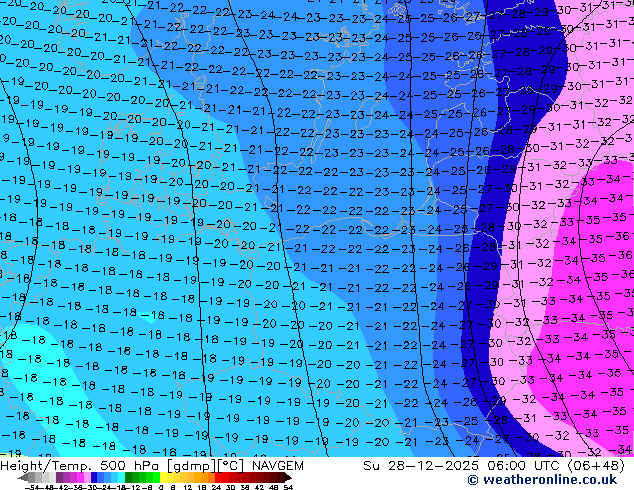This screenshot has height=490, width=634.
Task: Click the pure red 24 legend swatch
Action: 218,478
